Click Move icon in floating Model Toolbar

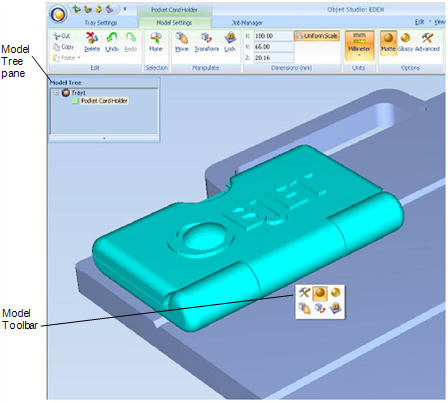[304, 308]
